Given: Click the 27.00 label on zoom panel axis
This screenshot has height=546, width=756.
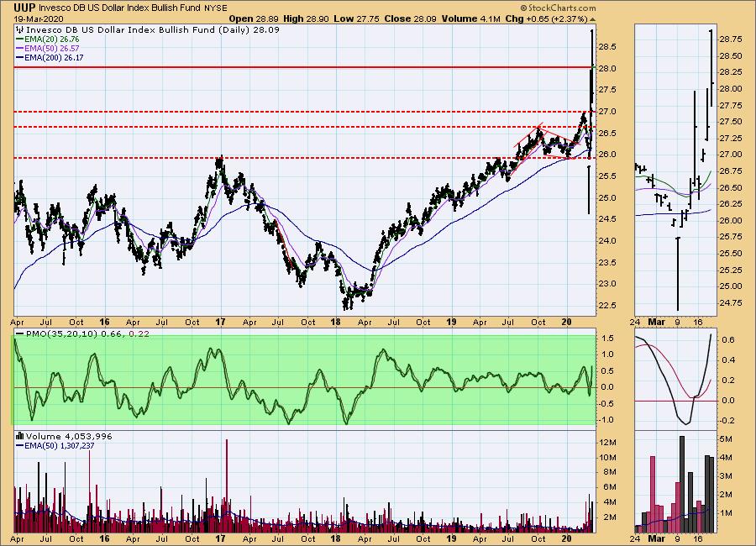Looking at the screenshot, I should [731, 155].
